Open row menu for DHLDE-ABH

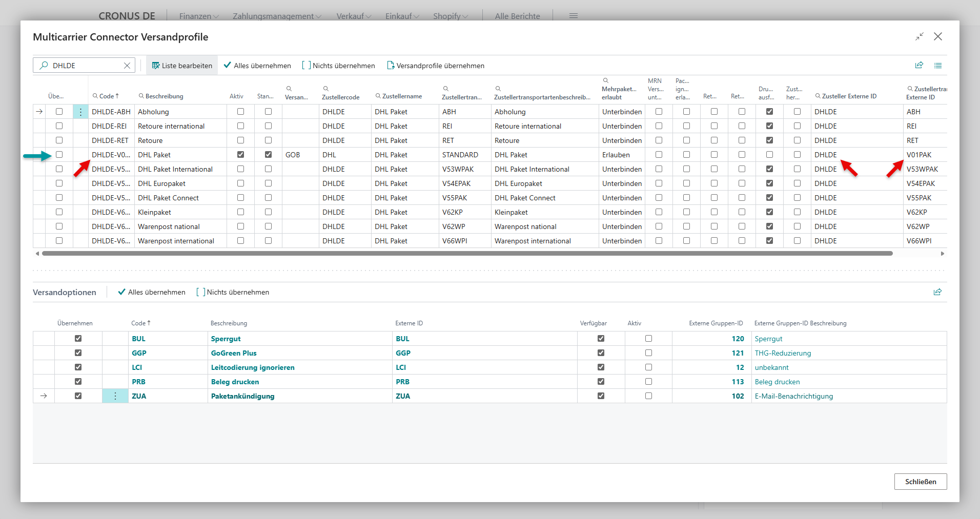(x=80, y=112)
